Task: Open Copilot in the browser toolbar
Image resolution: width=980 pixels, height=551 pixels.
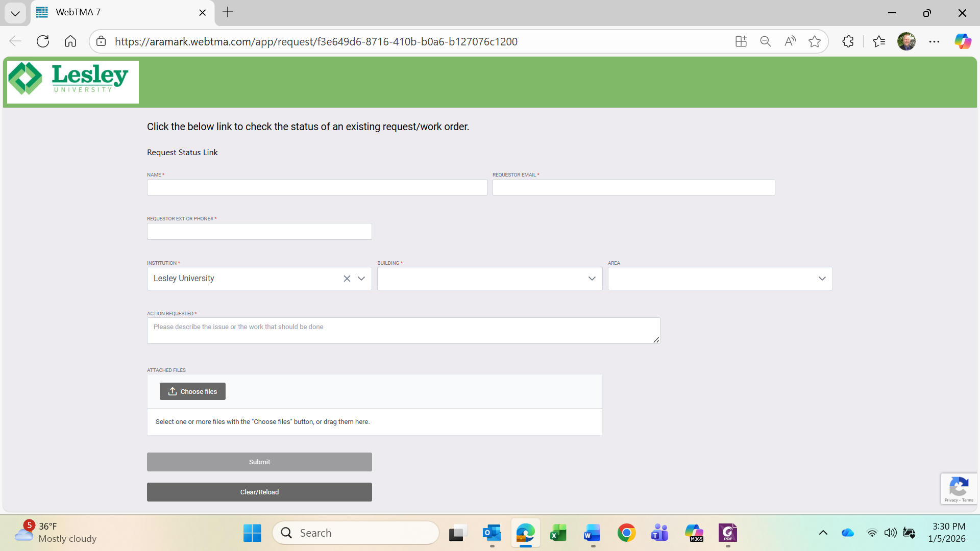Action: 963,41
